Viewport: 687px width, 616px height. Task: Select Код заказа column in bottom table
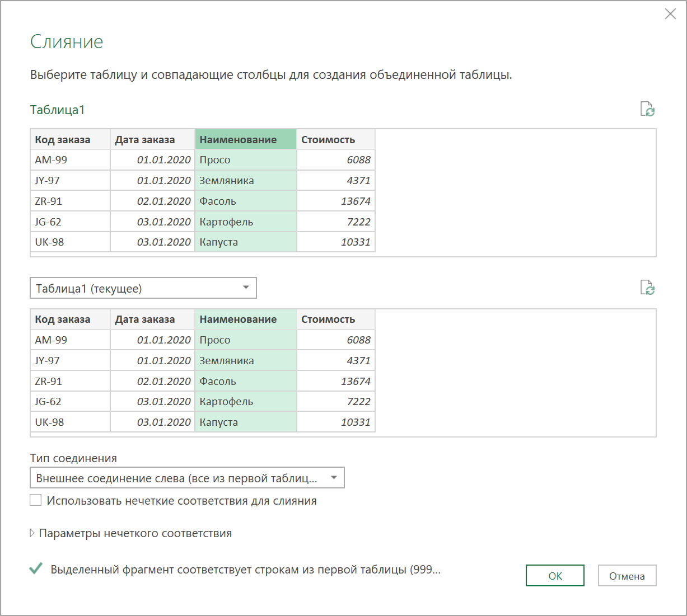coord(70,319)
